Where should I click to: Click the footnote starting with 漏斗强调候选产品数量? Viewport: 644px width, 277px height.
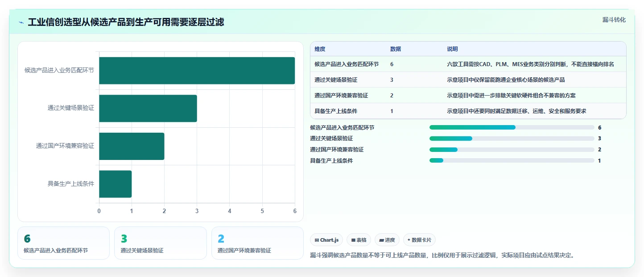coord(442,256)
